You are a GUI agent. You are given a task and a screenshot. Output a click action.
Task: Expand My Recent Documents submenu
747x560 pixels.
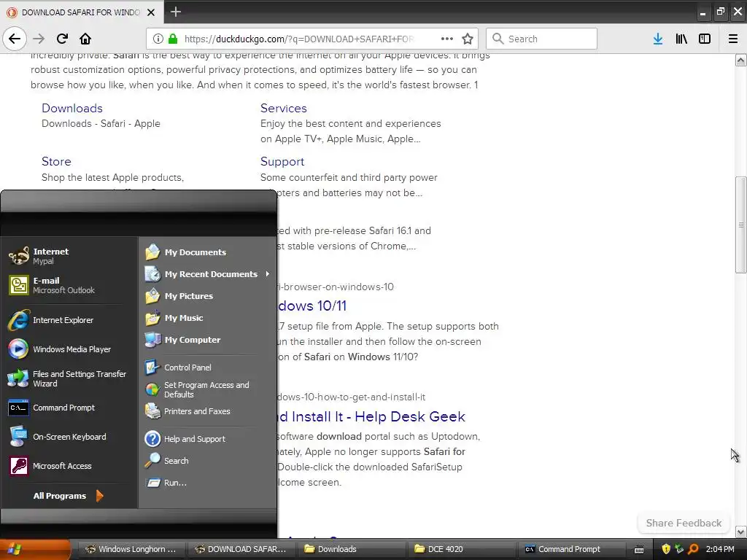tap(206, 274)
